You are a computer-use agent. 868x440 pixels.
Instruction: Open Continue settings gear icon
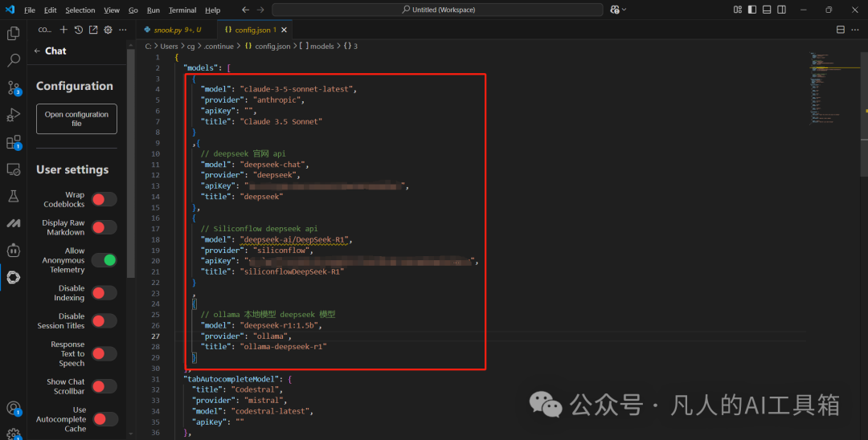[108, 30]
